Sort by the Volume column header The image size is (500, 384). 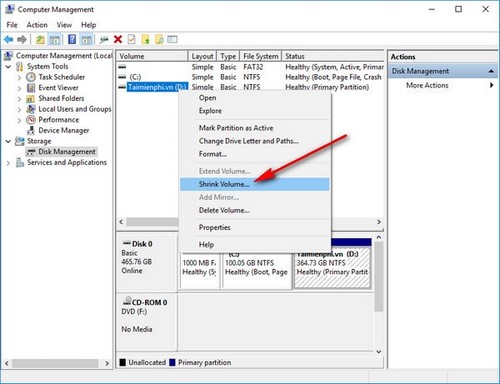point(152,56)
